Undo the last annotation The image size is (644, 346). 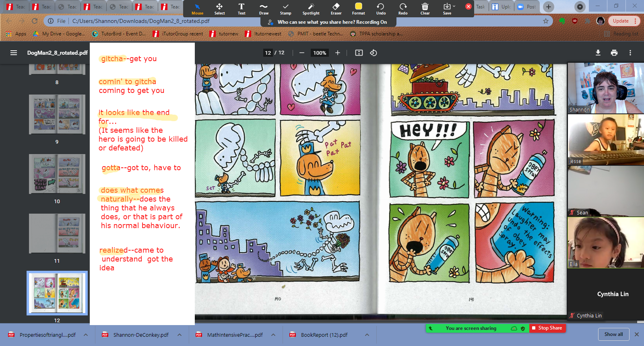(381, 9)
